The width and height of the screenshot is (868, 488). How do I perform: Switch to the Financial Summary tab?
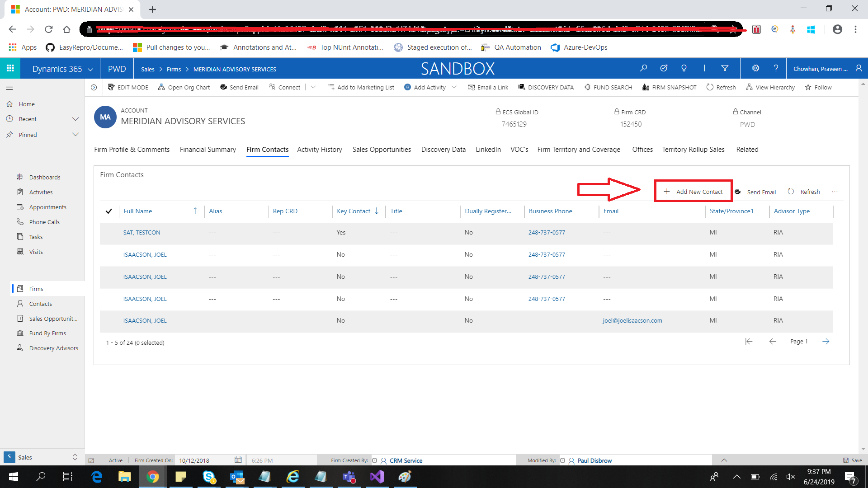pos(208,150)
